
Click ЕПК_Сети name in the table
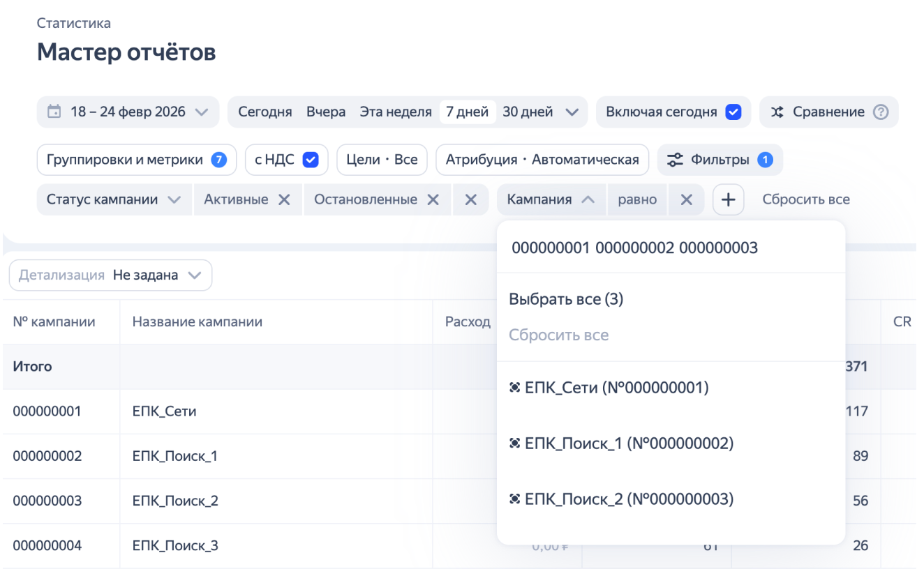click(164, 411)
